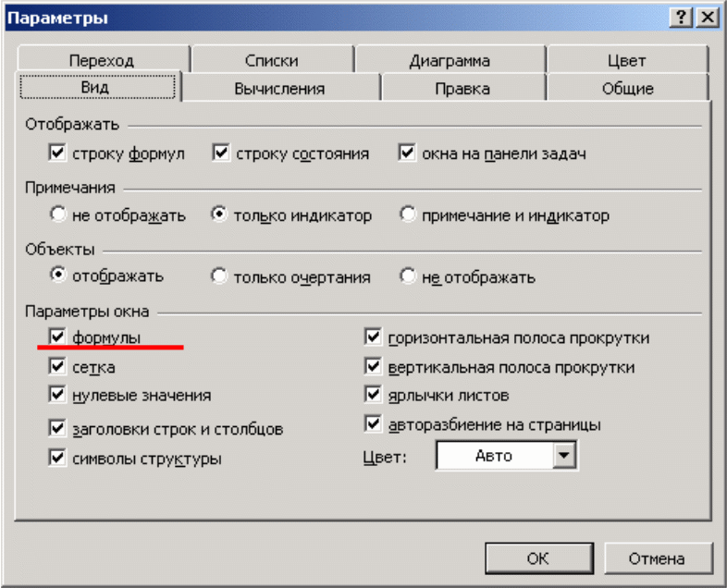Select the Диаграмма tab
Image resolution: width=727 pixels, height=588 pixels.
coord(450,61)
